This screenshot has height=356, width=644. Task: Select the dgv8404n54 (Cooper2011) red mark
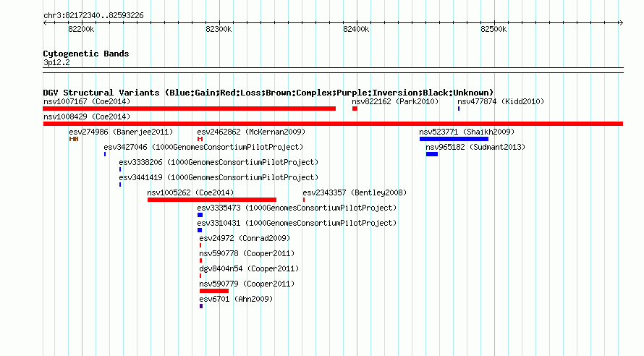click(200, 276)
